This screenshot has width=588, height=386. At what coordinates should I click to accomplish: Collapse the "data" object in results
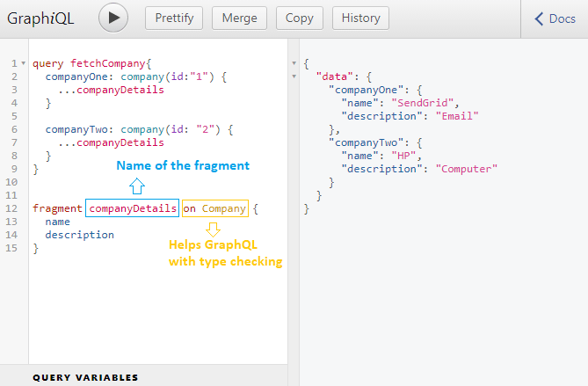point(294,76)
